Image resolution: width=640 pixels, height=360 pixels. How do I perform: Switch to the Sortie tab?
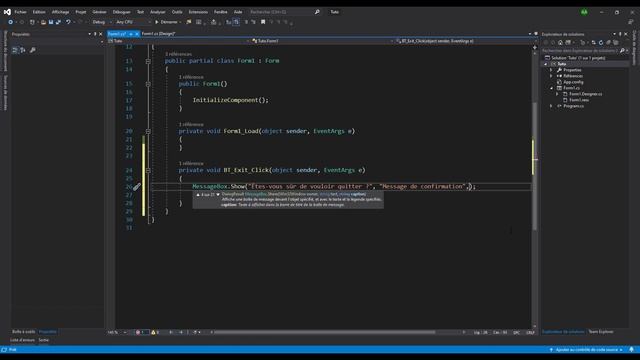[44, 340]
